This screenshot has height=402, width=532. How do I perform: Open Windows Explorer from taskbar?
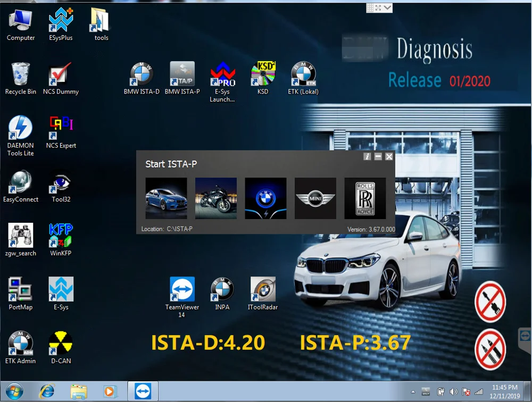79,391
